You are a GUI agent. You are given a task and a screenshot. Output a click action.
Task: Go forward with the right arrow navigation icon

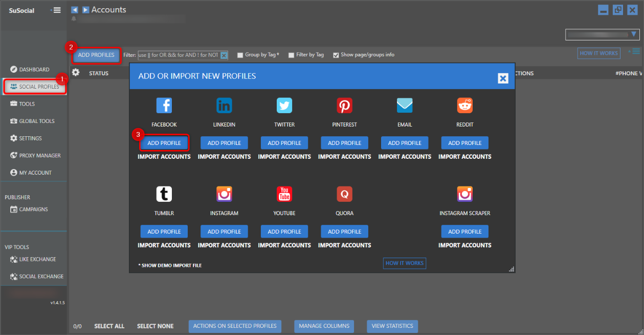[x=85, y=10]
